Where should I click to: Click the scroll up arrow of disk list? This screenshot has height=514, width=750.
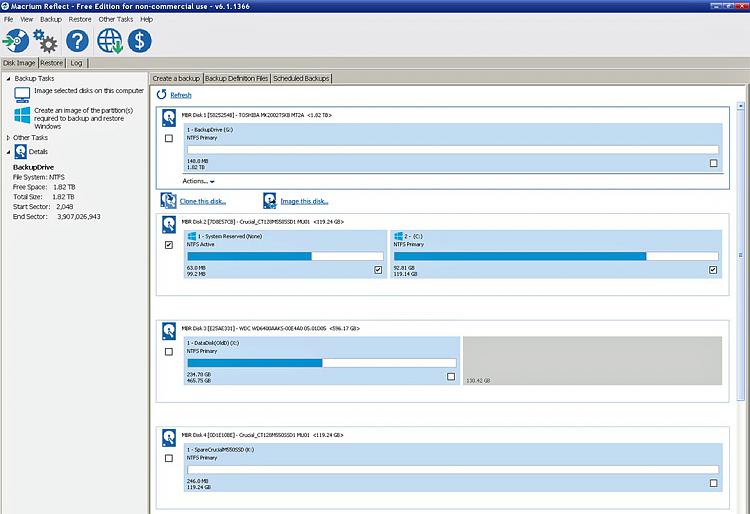[740, 106]
